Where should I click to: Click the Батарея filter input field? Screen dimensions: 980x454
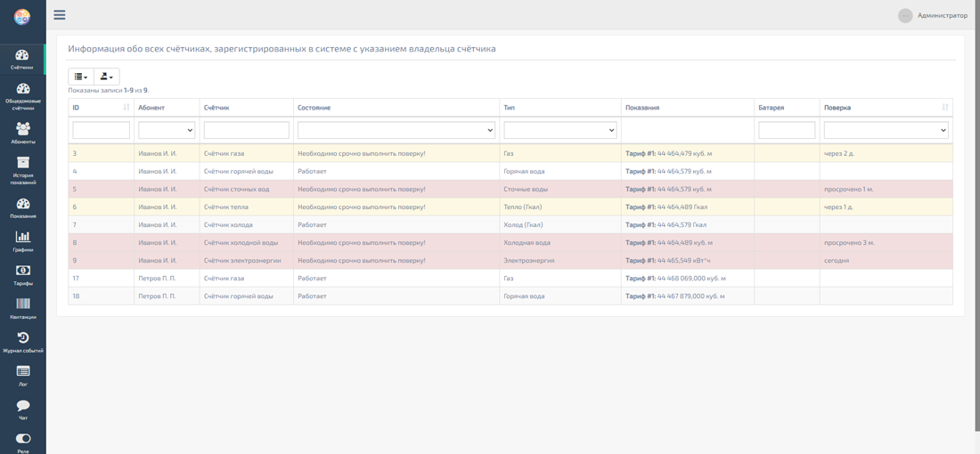pos(787,130)
